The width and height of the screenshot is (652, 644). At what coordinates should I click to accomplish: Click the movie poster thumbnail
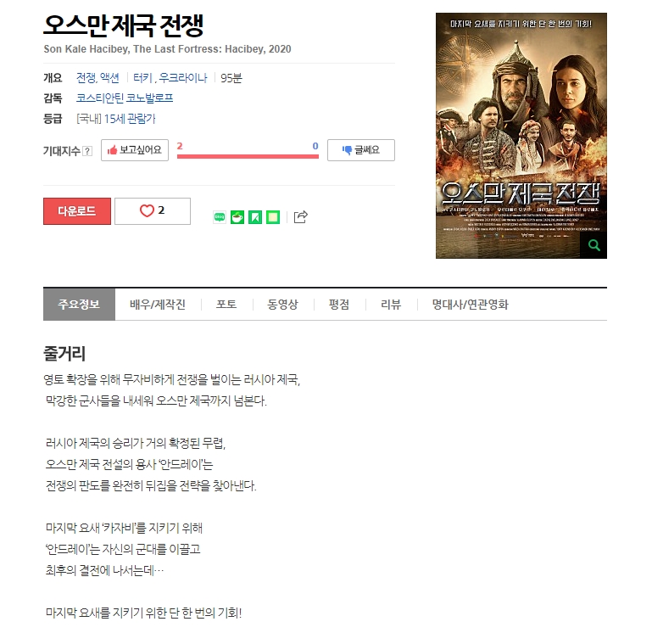point(521,136)
